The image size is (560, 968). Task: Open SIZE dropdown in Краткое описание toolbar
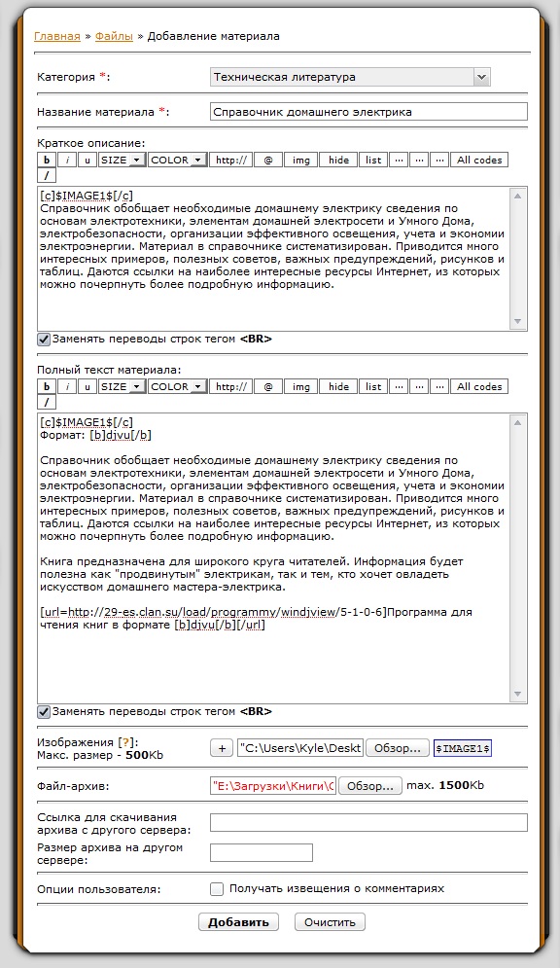click(122, 160)
